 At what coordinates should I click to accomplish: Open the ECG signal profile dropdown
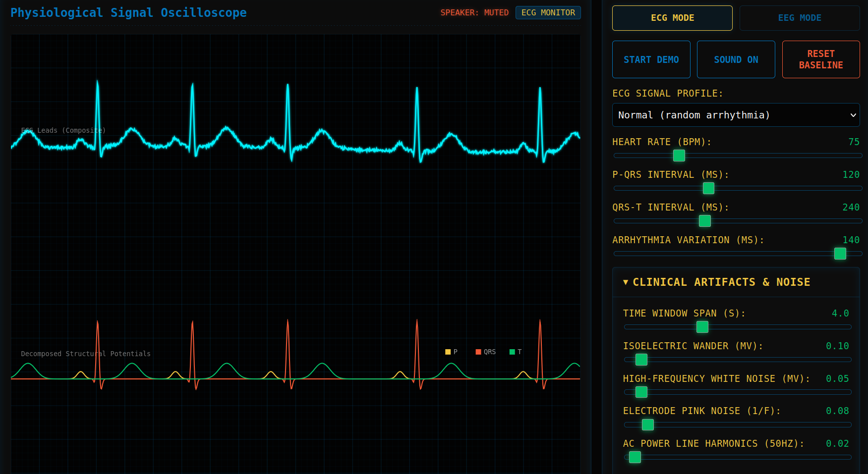[x=736, y=115]
